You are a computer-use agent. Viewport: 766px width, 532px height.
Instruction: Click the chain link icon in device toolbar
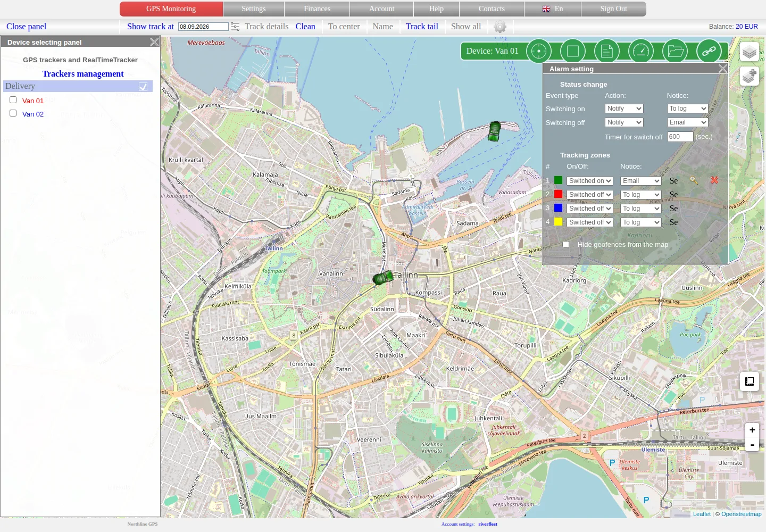point(709,51)
